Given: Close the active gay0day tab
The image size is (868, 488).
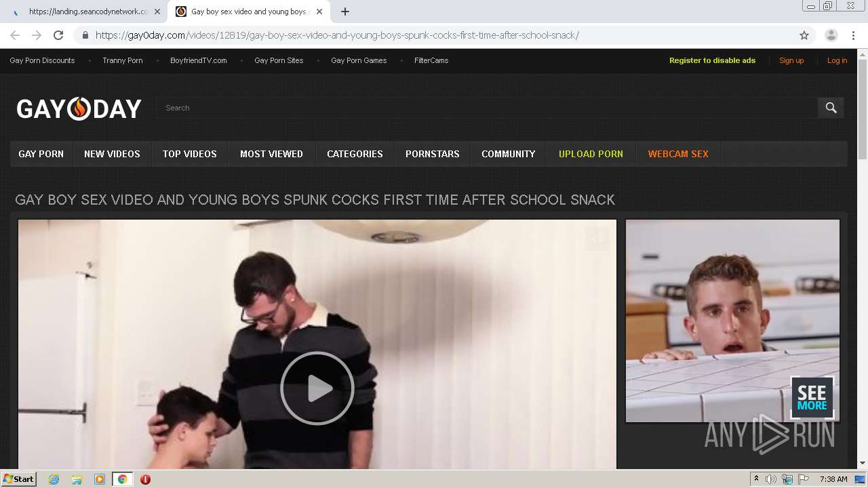Looking at the screenshot, I should [x=319, y=12].
